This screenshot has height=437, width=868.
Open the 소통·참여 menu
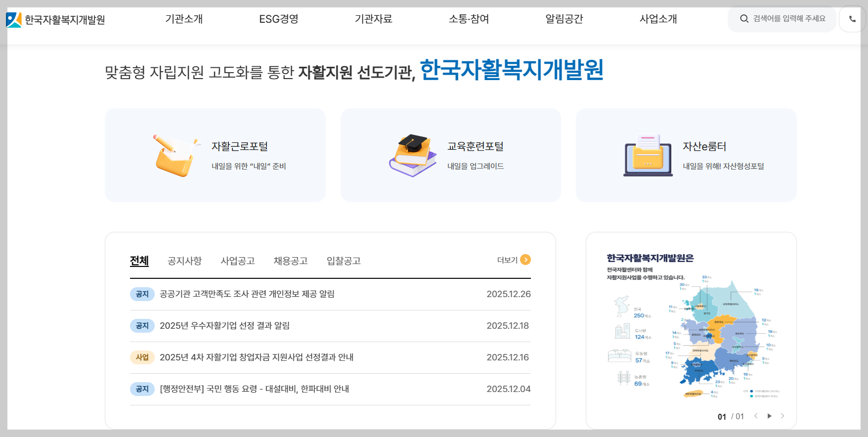pos(469,19)
